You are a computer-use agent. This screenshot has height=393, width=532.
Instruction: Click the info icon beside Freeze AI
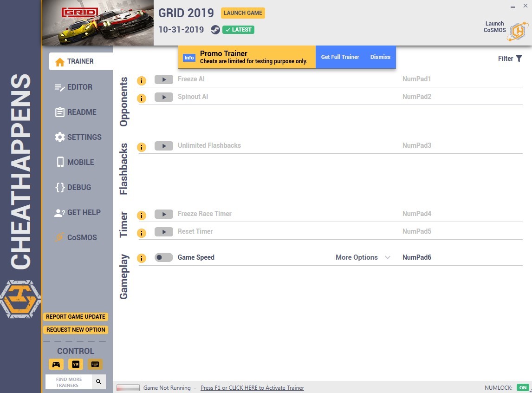[142, 81]
